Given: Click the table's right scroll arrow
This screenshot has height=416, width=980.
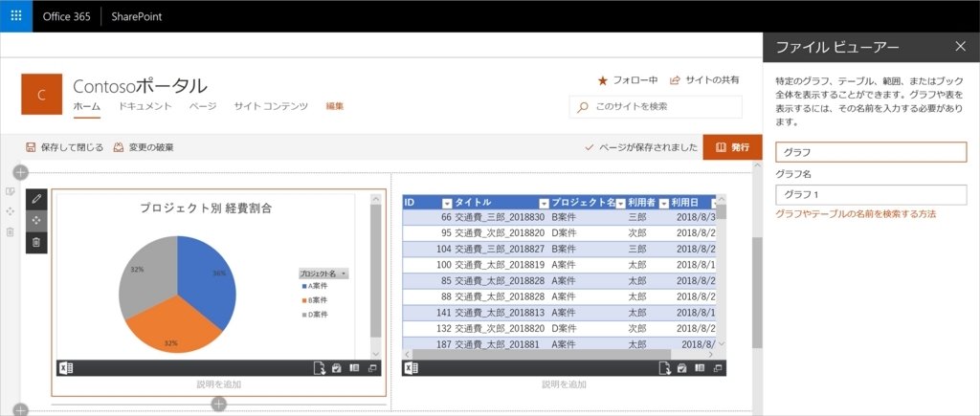Looking at the screenshot, I should click(711, 354).
